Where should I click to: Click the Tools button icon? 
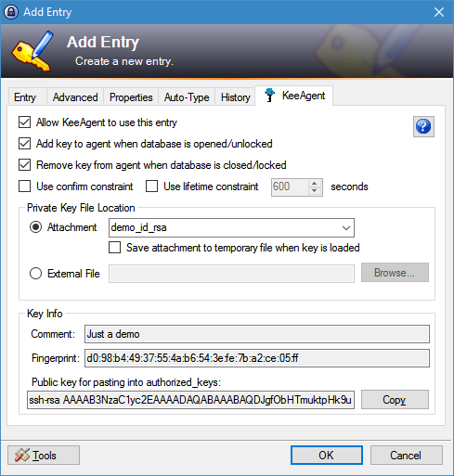pyautogui.click(x=22, y=455)
